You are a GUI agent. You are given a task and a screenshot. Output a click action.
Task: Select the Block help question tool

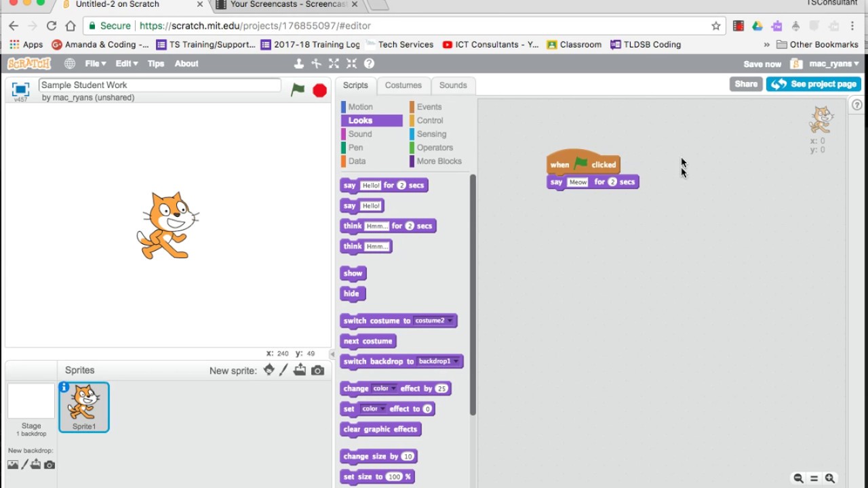(x=369, y=64)
